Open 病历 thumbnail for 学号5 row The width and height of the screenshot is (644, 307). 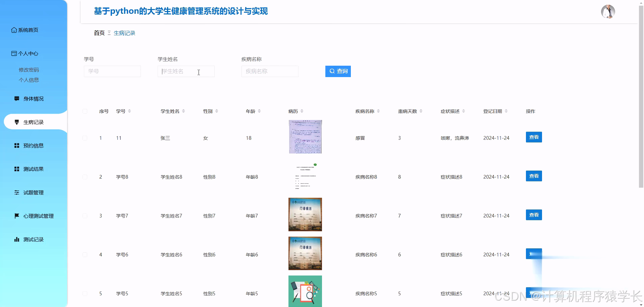[305, 291]
